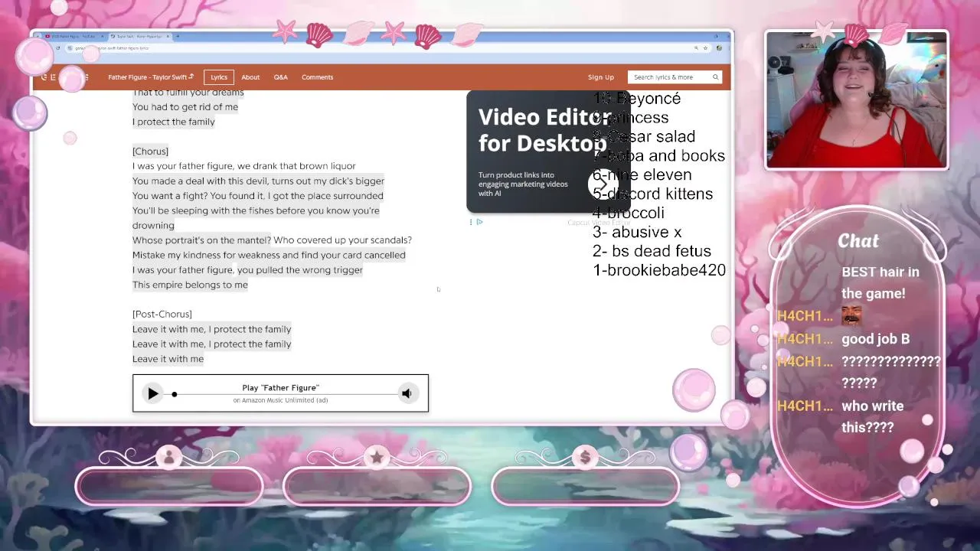Open the ad options dots below the ad
The image size is (980, 551).
coord(471,222)
